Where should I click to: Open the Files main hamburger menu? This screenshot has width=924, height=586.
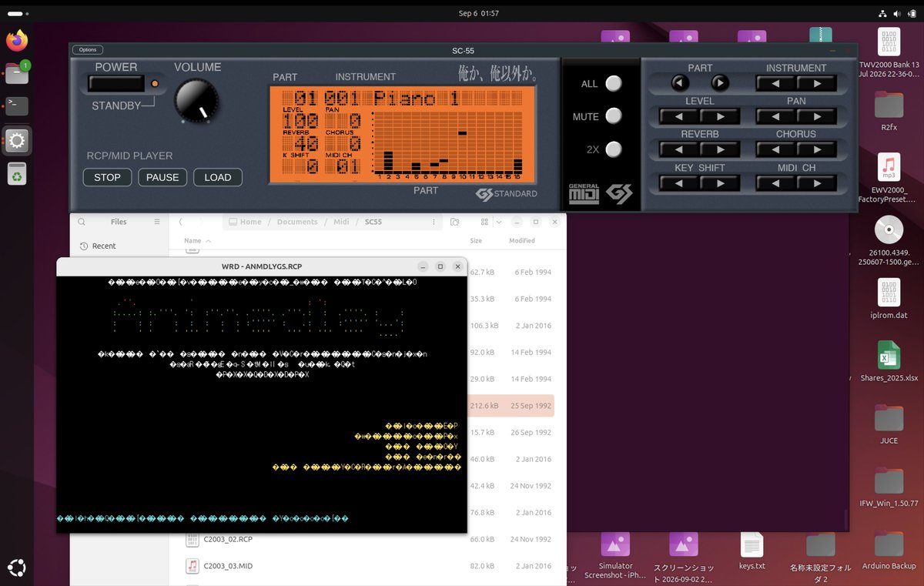pyautogui.click(x=157, y=222)
